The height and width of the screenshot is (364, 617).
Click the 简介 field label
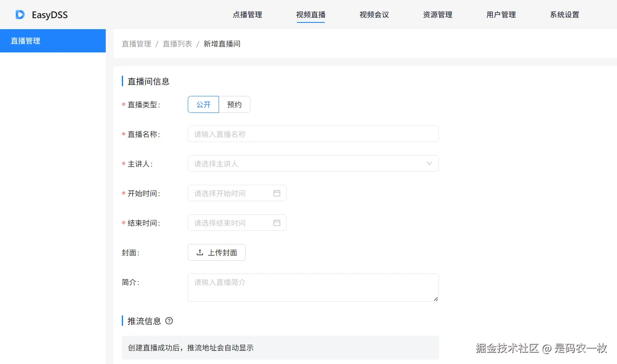(x=131, y=282)
